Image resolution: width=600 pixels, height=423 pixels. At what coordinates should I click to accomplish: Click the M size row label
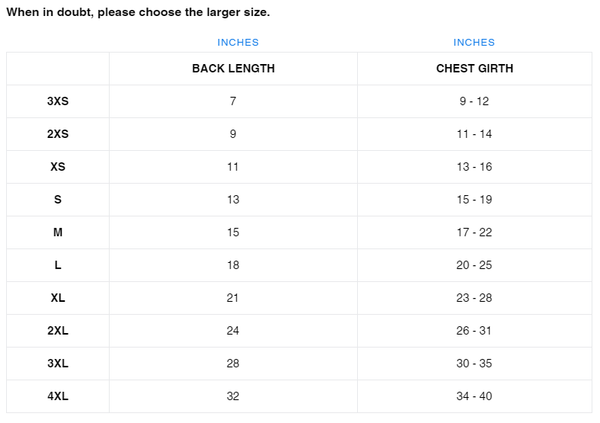point(58,232)
